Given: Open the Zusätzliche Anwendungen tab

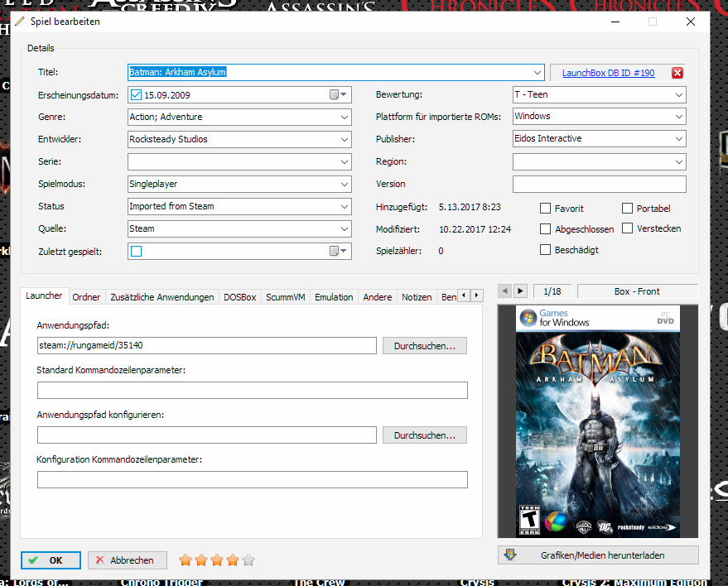Looking at the screenshot, I should coord(162,297).
